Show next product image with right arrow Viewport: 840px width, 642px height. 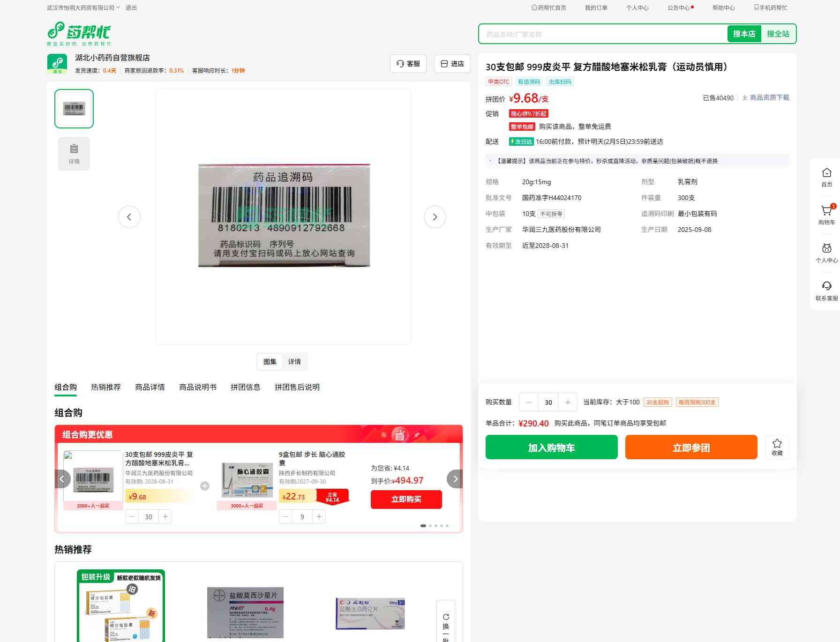(435, 217)
